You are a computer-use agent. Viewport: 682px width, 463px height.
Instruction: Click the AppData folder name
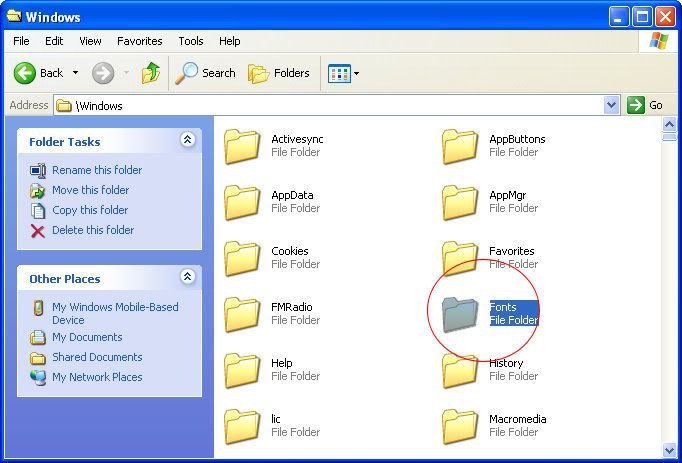point(292,195)
